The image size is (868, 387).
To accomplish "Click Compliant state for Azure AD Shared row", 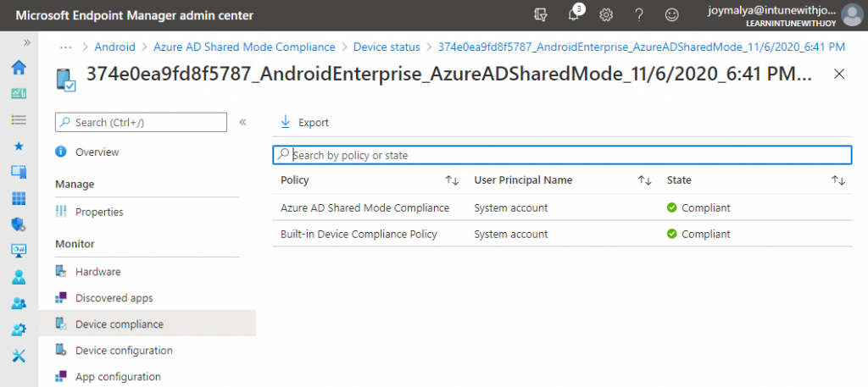I will 698,207.
